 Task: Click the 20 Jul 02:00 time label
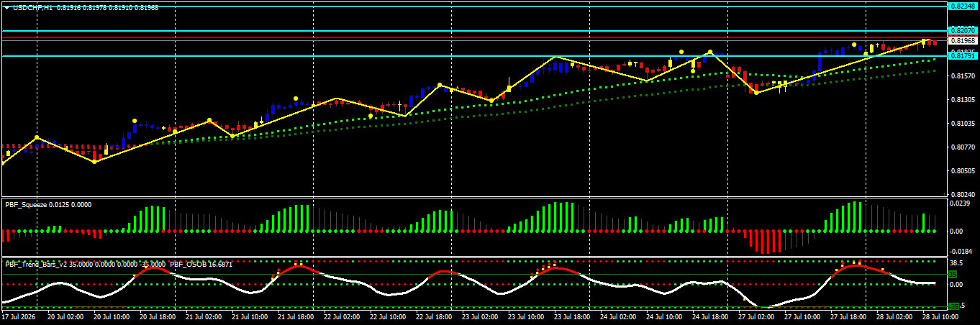pyautogui.click(x=65, y=316)
